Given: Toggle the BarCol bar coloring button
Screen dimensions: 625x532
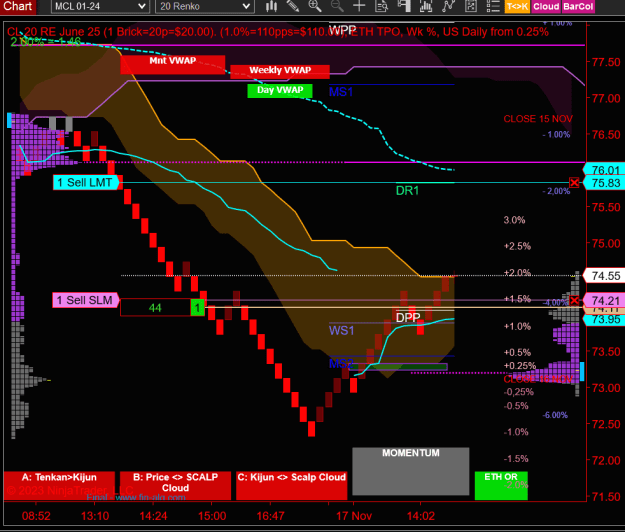Looking at the screenshot, I should pos(578,6).
